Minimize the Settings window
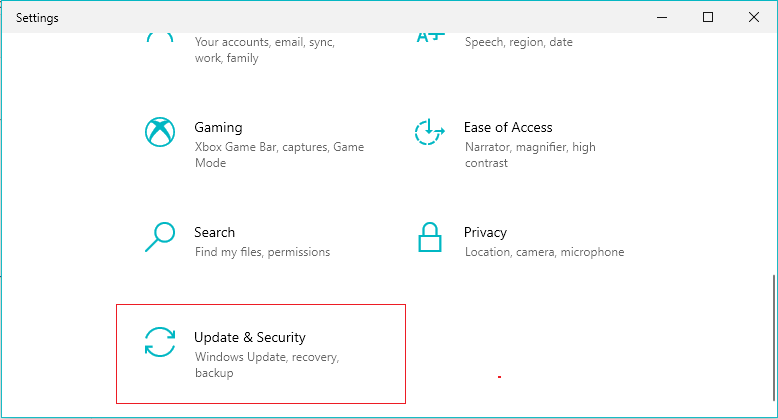This screenshot has width=778, height=419. click(x=661, y=17)
